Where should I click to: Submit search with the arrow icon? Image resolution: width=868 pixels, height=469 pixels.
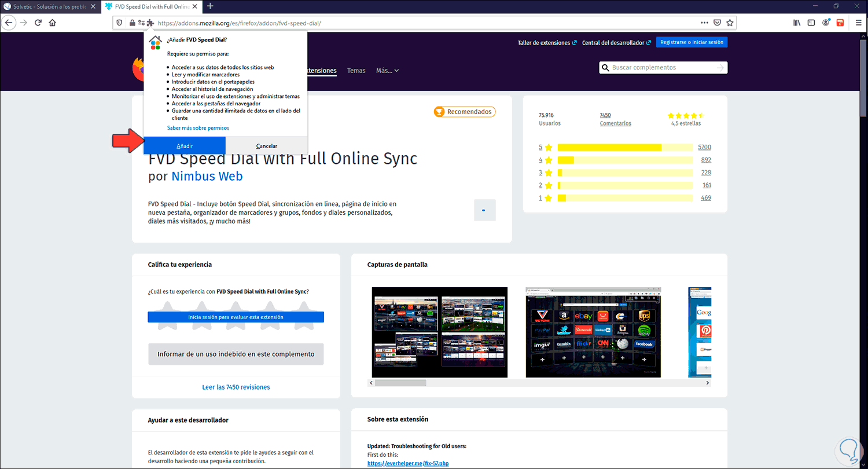pyautogui.click(x=720, y=68)
